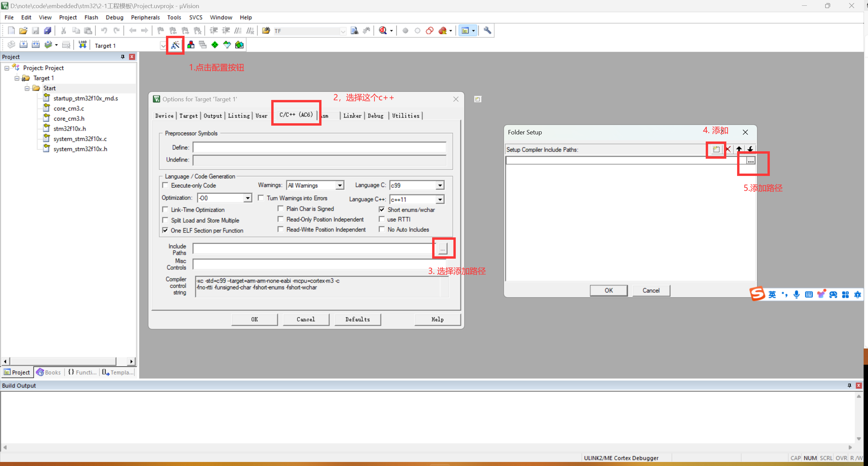Switch to the Debug tab in Options
This screenshot has height=466, width=868.
[375, 115]
